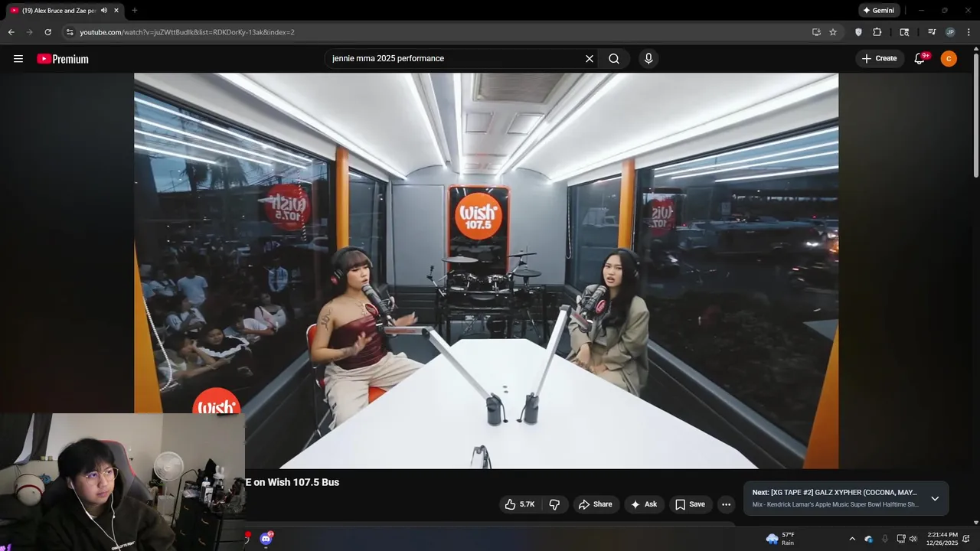980x551 pixels.
Task: Clear the search box with X
Action: click(590, 59)
